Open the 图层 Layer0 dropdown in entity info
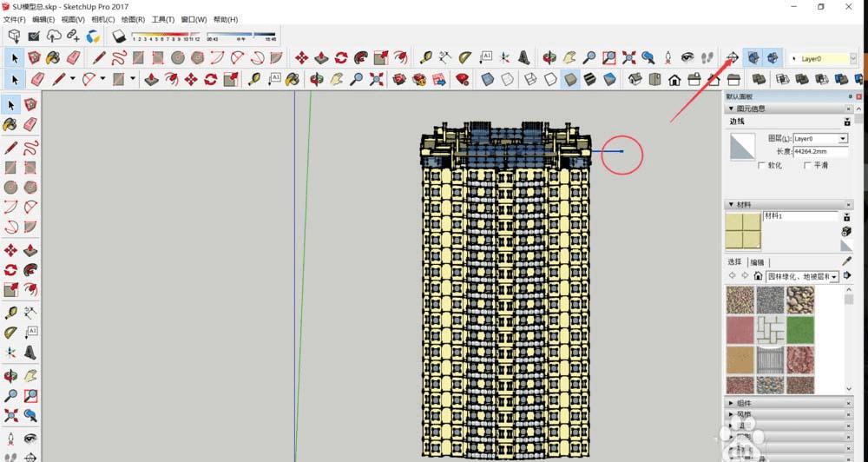Screen dimensions: 868x462 click(x=843, y=139)
